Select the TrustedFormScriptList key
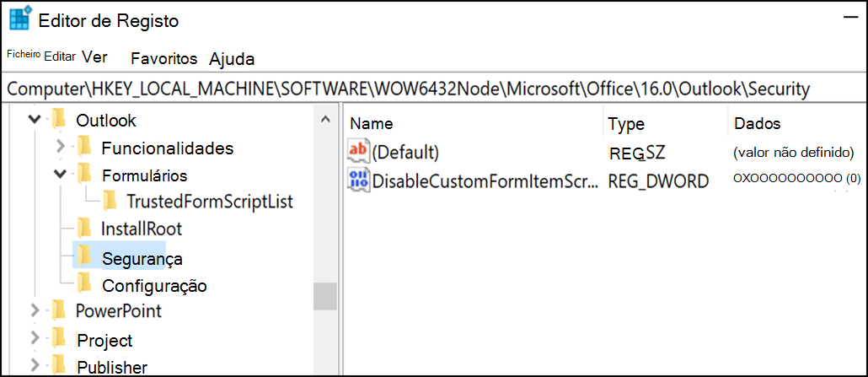868x377 pixels. pos(210,202)
